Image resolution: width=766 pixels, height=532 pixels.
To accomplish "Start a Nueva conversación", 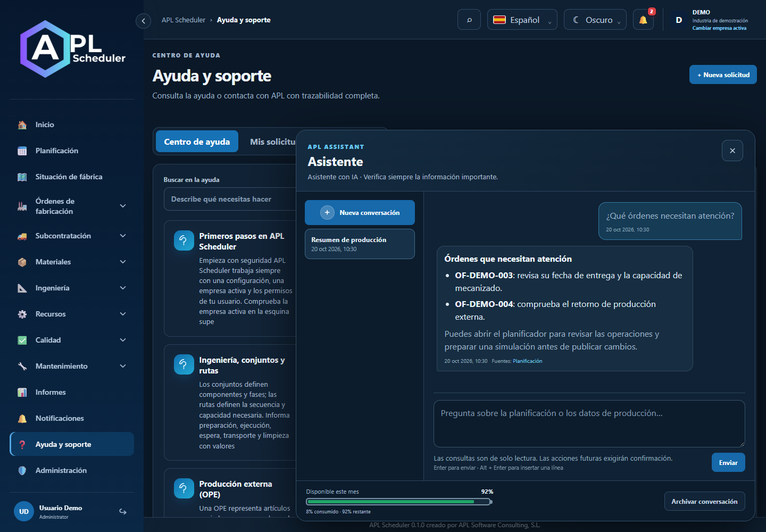I will click(360, 212).
